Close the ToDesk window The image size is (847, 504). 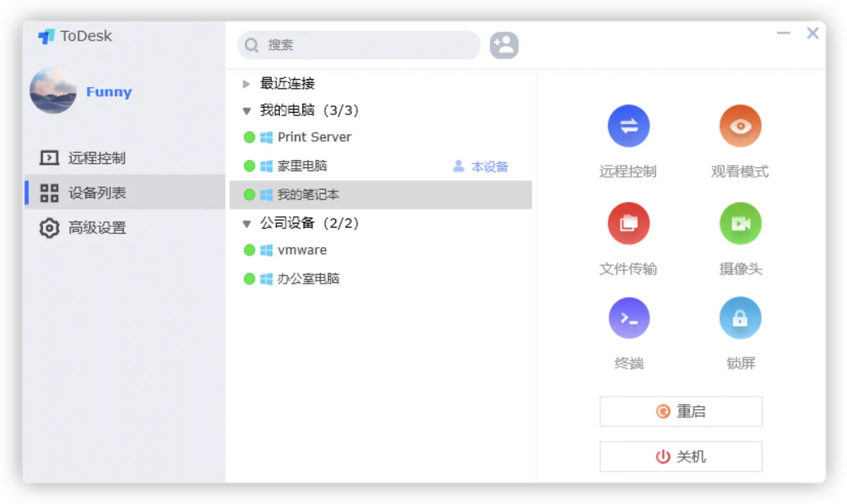pyautogui.click(x=813, y=33)
